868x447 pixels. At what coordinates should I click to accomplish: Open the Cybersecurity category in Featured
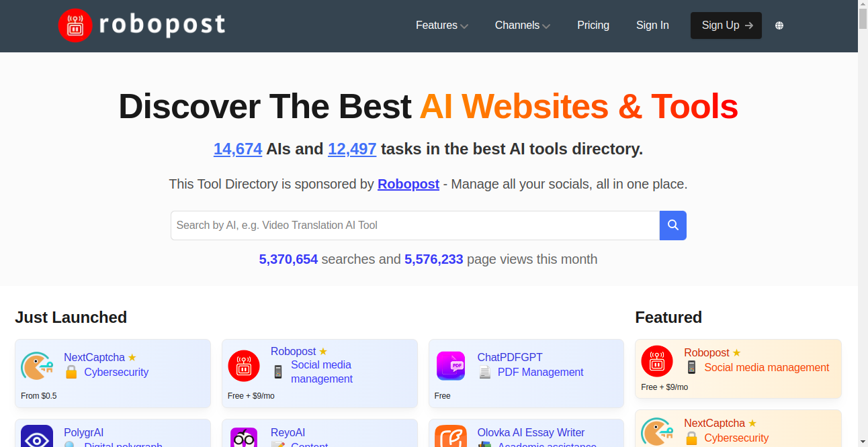click(736, 438)
